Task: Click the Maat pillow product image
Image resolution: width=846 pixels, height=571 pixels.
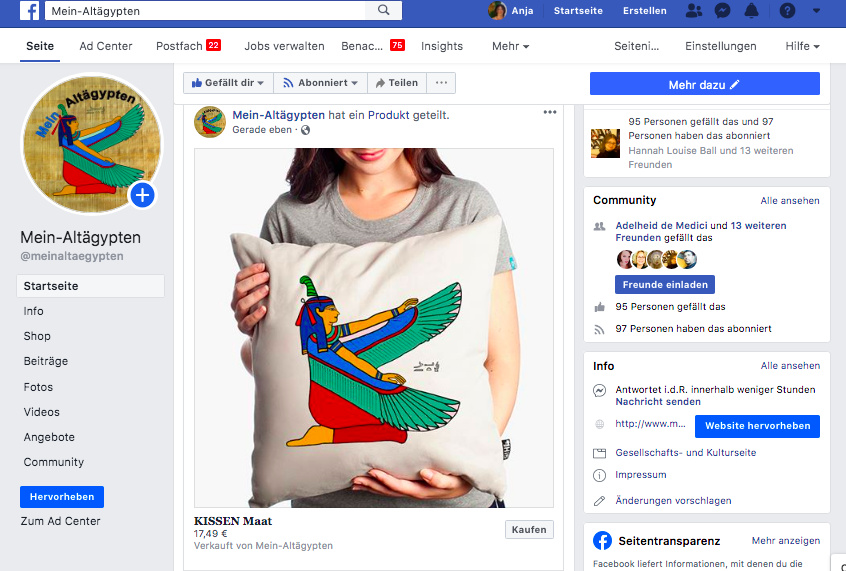Action: 373,328
